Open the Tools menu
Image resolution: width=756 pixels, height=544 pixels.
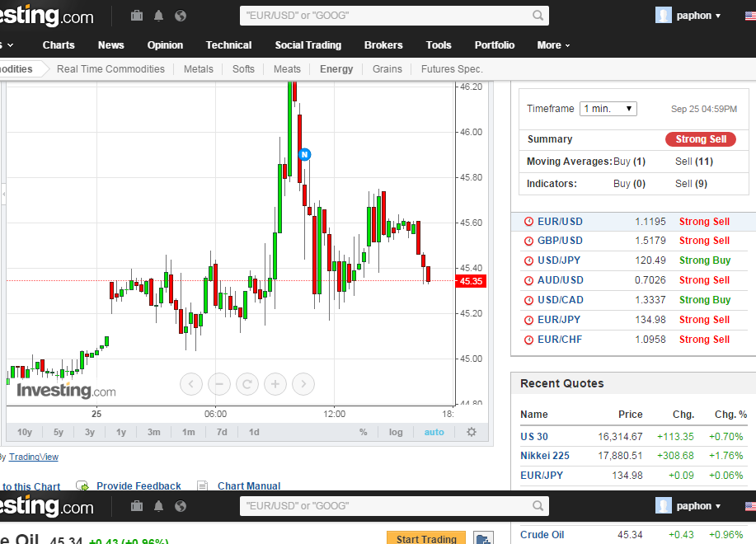[439, 45]
